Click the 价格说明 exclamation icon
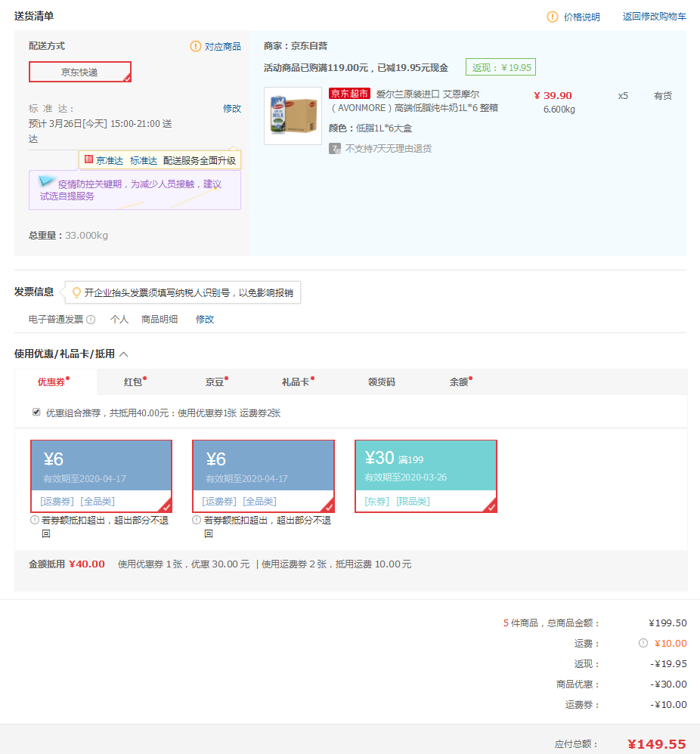The height and width of the screenshot is (754, 700). click(x=553, y=17)
